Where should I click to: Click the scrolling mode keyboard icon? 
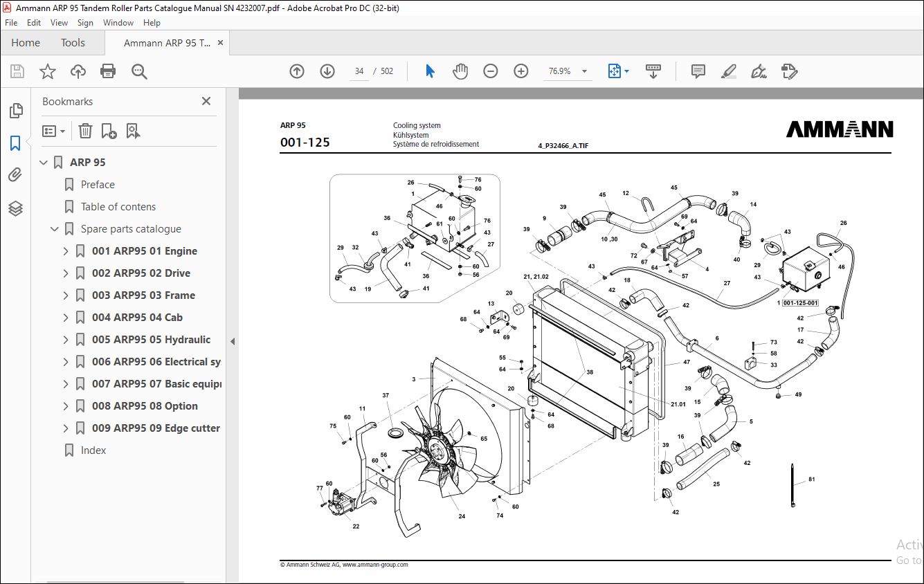(653, 71)
